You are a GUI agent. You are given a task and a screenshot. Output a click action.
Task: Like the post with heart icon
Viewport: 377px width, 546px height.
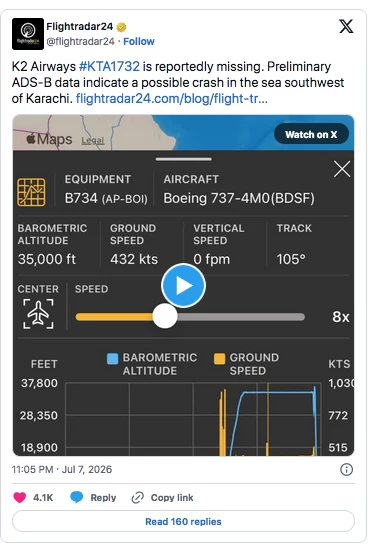tap(20, 497)
